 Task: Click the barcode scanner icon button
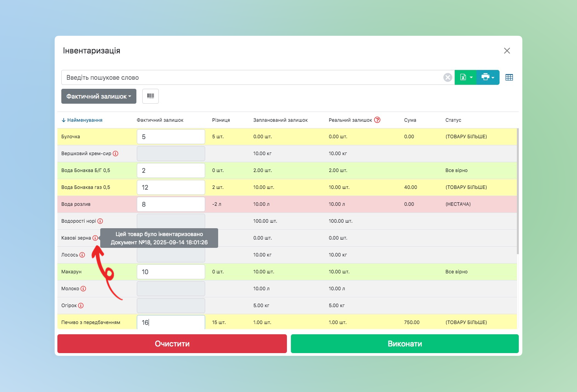point(151,96)
